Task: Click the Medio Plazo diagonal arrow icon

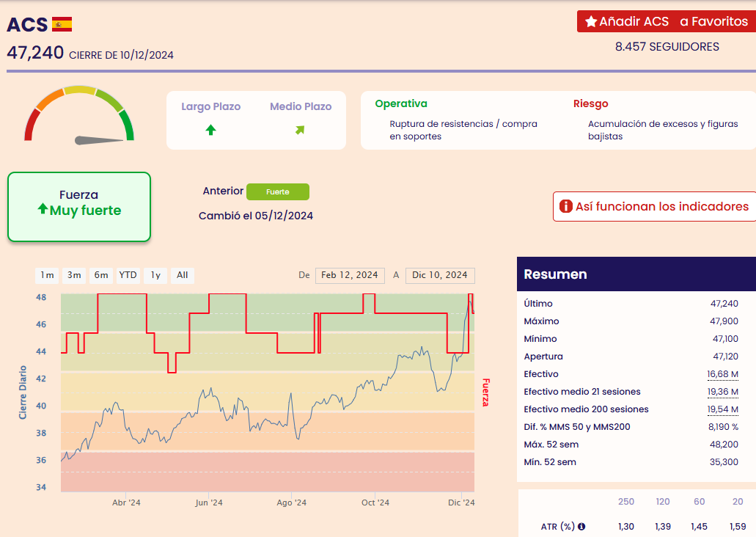Action: (x=300, y=130)
